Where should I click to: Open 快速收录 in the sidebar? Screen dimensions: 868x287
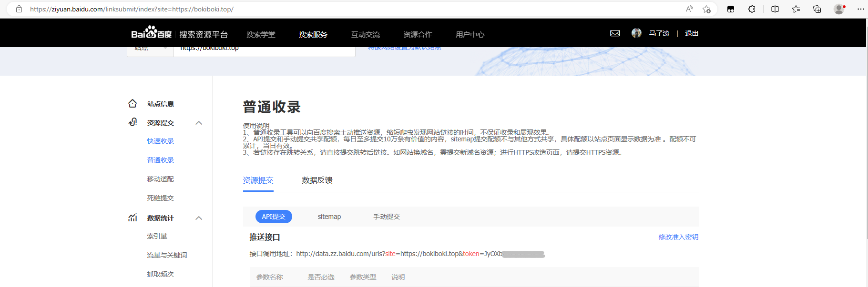tap(161, 141)
